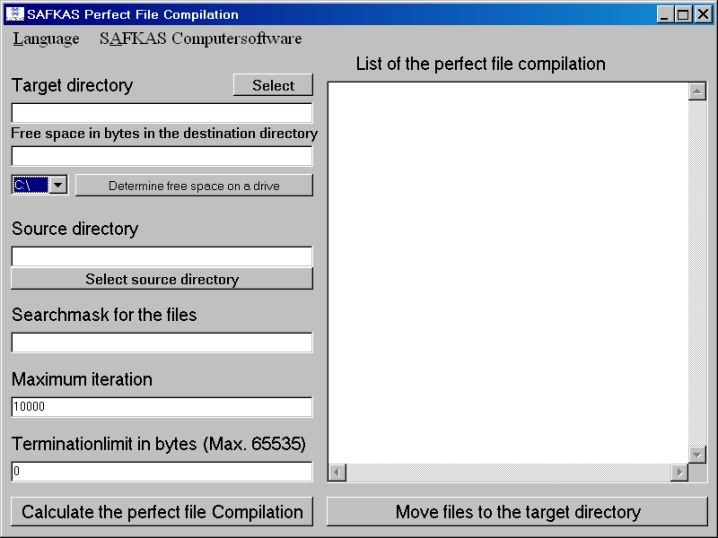Expand the C:\ drive dropdown
The width and height of the screenshot is (718, 538).
pos(58,185)
